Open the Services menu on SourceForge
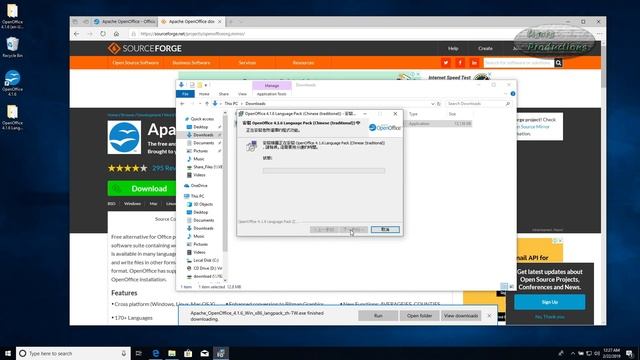This screenshot has width=640, height=360. pos(247,63)
